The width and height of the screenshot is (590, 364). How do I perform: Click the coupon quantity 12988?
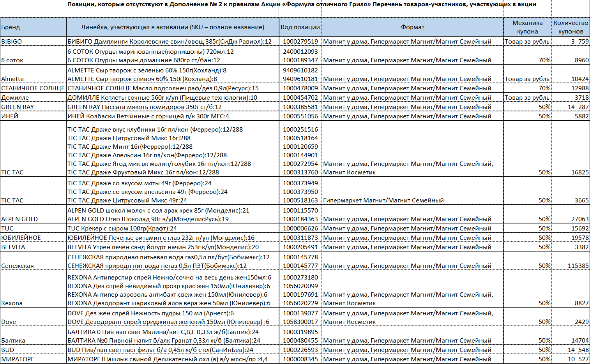tap(580, 88)
